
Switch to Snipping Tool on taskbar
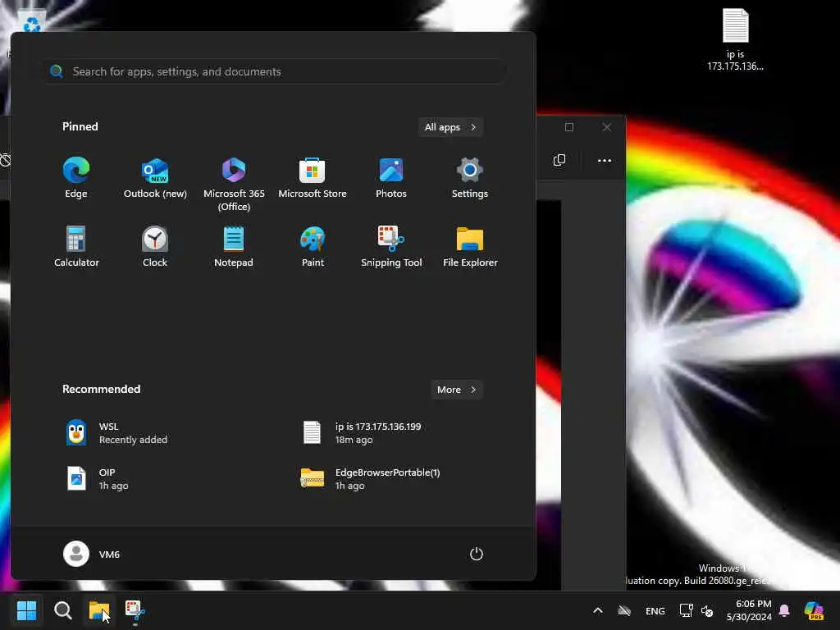(x=135, y=610)
